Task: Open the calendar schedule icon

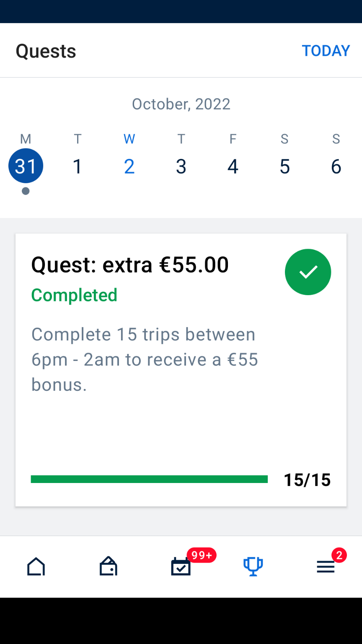Action: pyautogui.click(x=181, y=567)
